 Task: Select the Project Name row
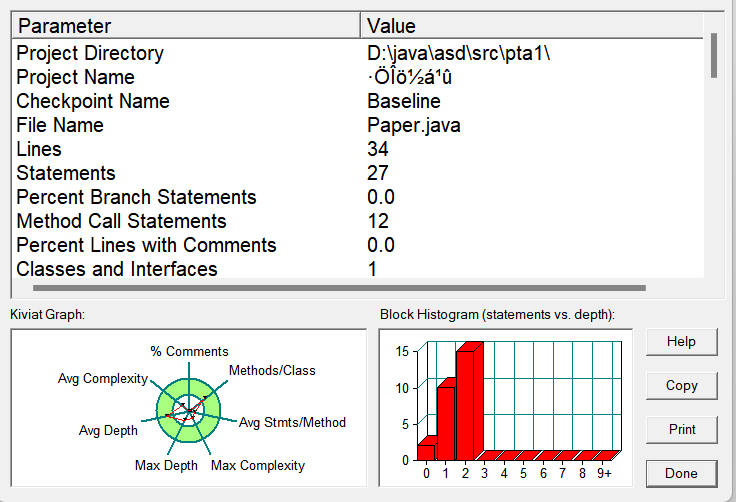coord(75,77)
